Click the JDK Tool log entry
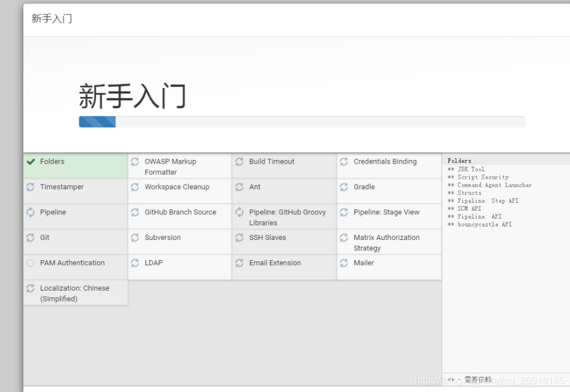The image size is (570, 392). [x=466, y=169]
